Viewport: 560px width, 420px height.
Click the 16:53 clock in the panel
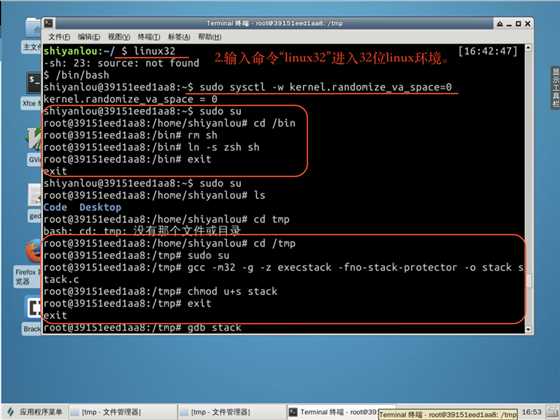coord(531,412)
